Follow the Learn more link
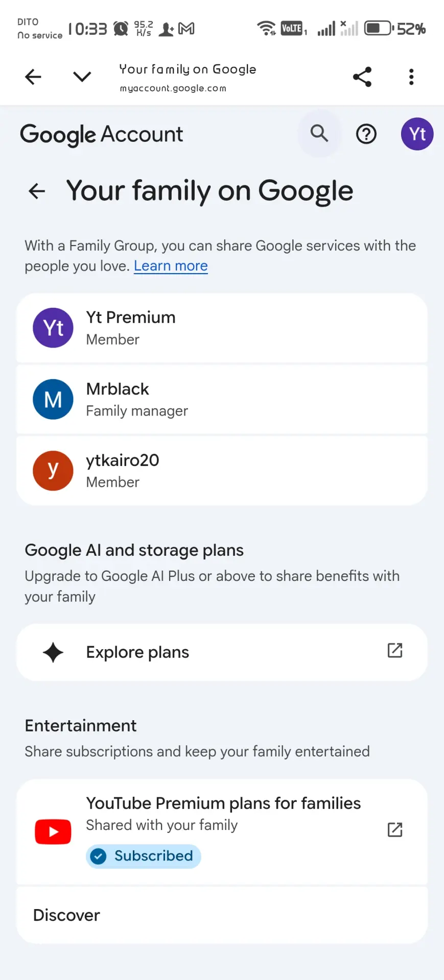The height and width of the screenshot is (980, 444). (x=171, y=266)
